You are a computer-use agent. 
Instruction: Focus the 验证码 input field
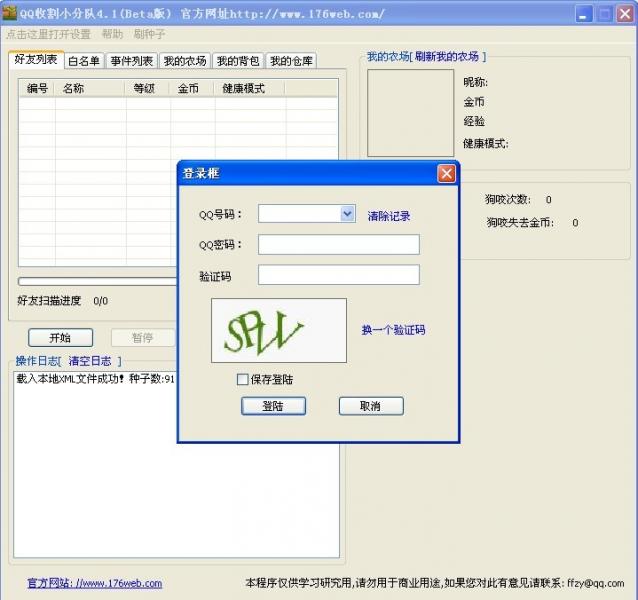(339, 275)
